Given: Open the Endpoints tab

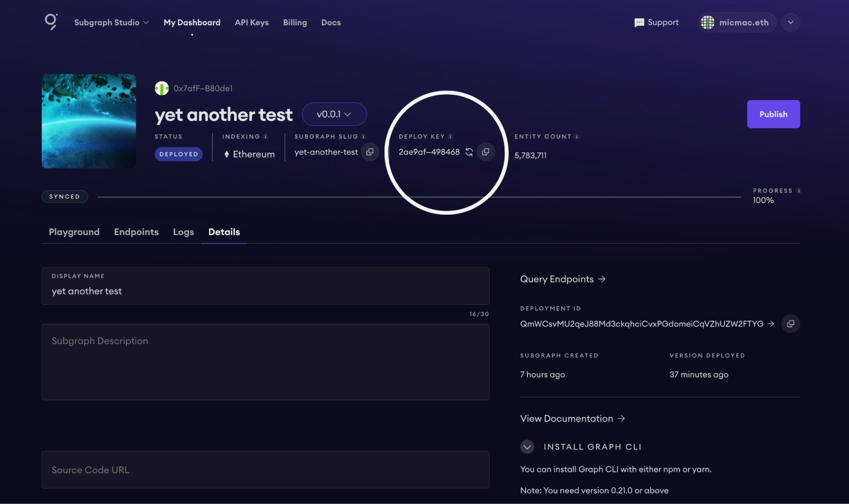Looking at the screenshot, I should coord(136,232).
